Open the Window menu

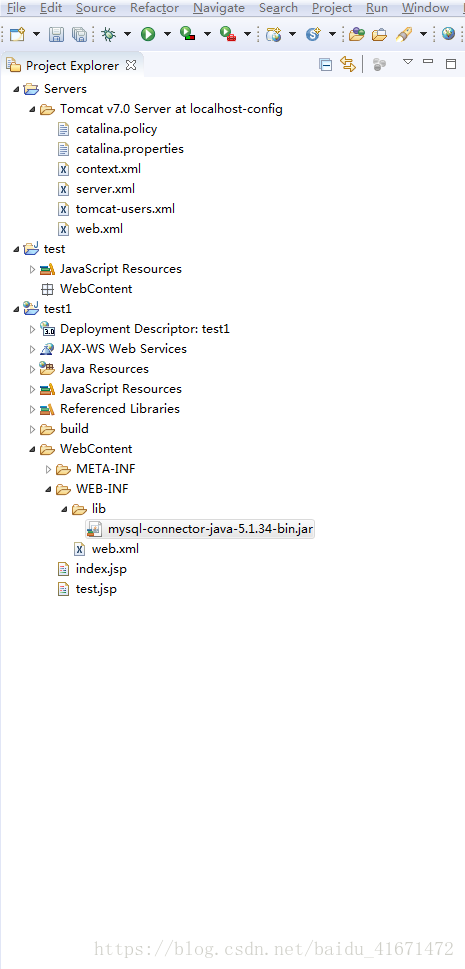[x=425, y=8]
